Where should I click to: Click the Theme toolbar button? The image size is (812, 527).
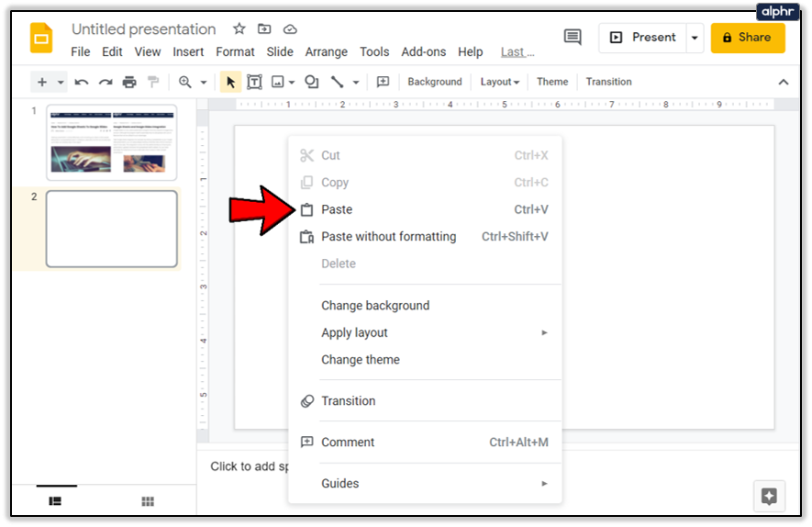552,82
